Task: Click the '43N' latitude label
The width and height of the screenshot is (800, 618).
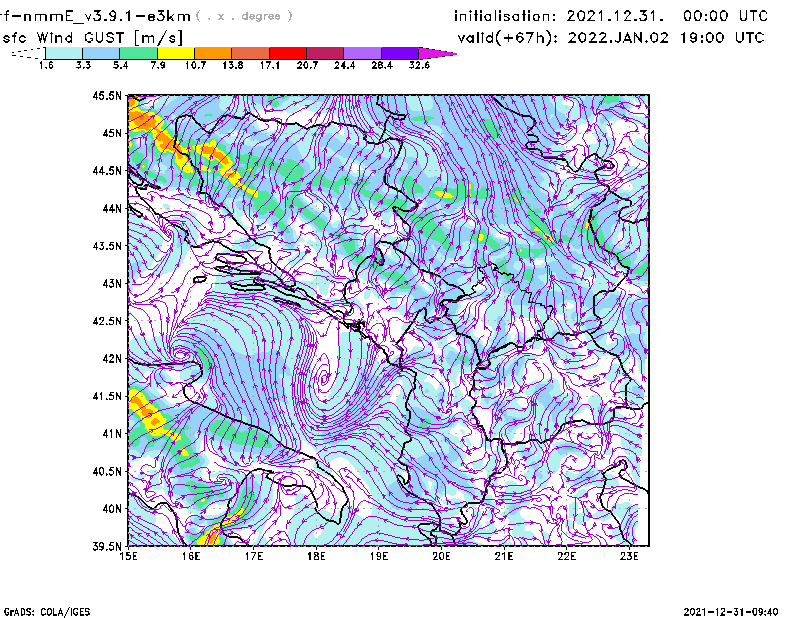Action: [112, 283]
